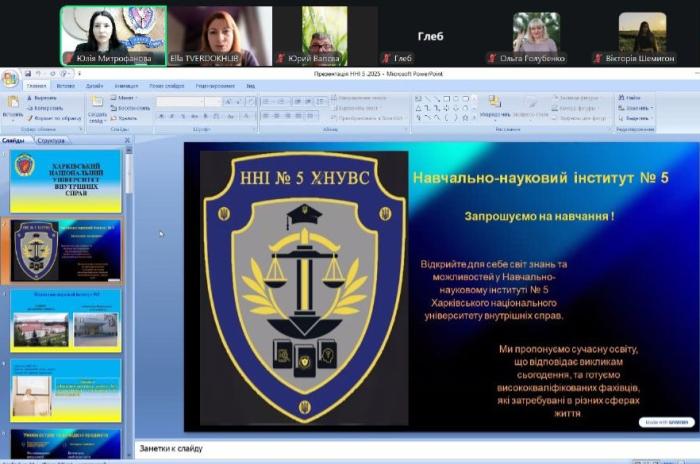Click the Заметки к слайду notes field
Image resolution: width=700 pixels, height=464 pixels.
point(417,448)
